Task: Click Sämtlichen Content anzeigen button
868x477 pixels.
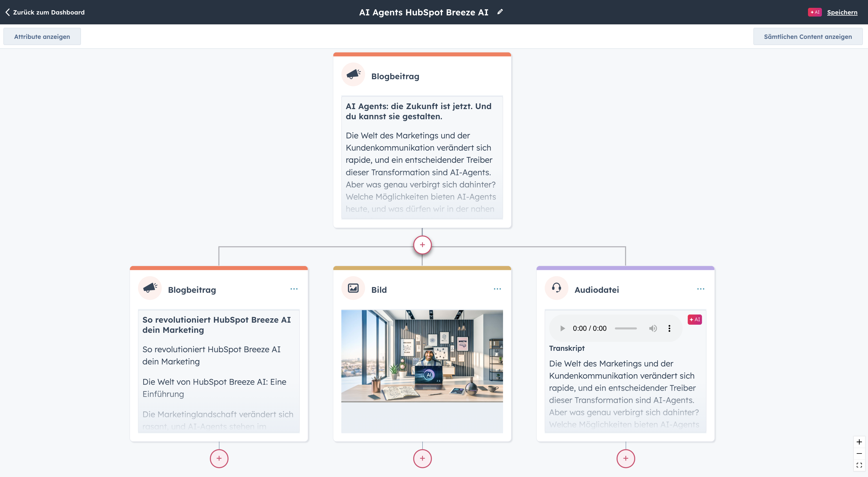Action: pos(808,37)
